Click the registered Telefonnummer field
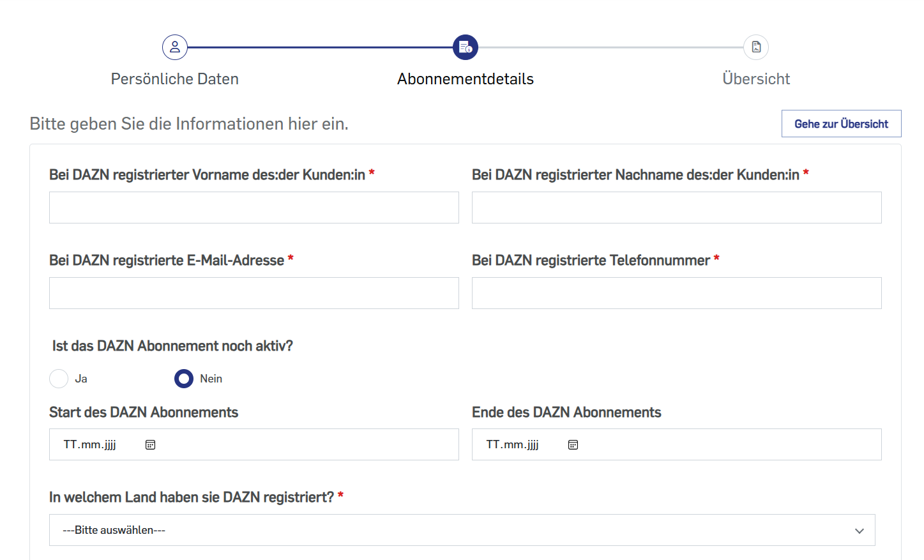Screen dimensions: 924x560 [676, 293]
